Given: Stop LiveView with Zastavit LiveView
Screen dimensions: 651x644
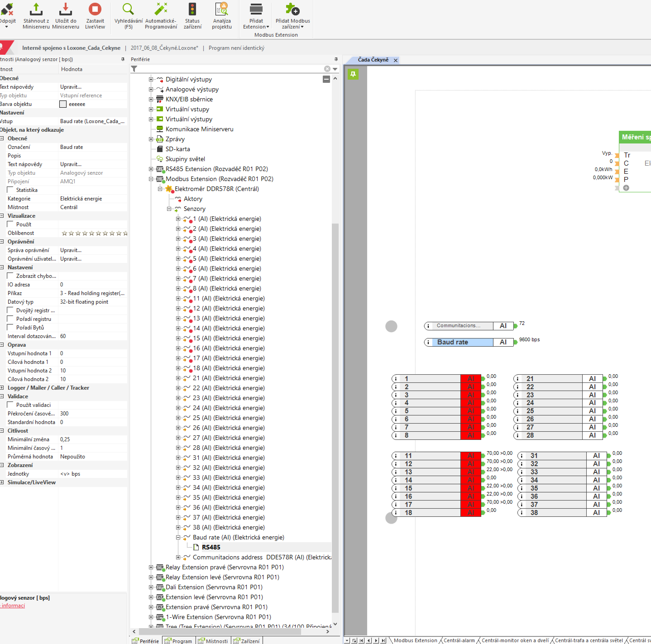Looking at the screenshot, I should [95, 16].
